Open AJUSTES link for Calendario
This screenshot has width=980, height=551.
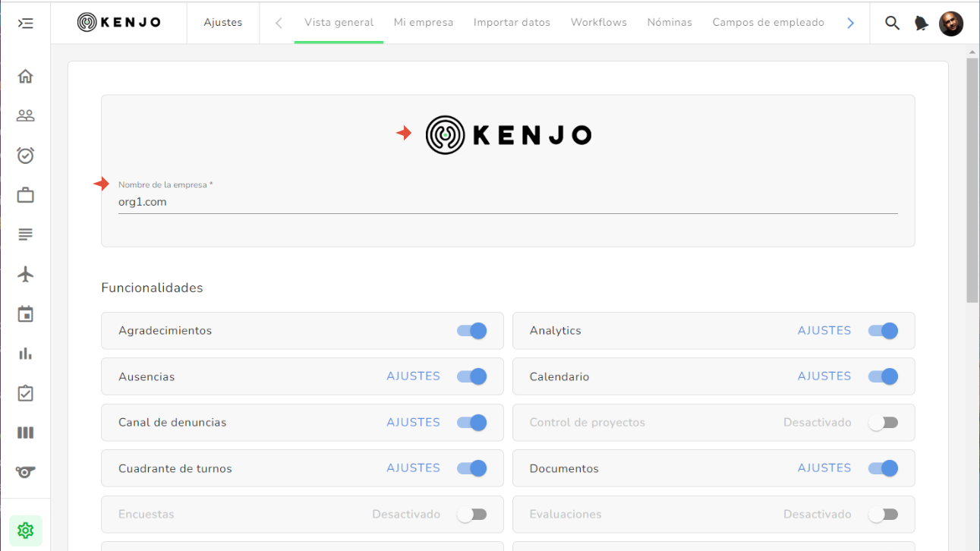[824, 376]
